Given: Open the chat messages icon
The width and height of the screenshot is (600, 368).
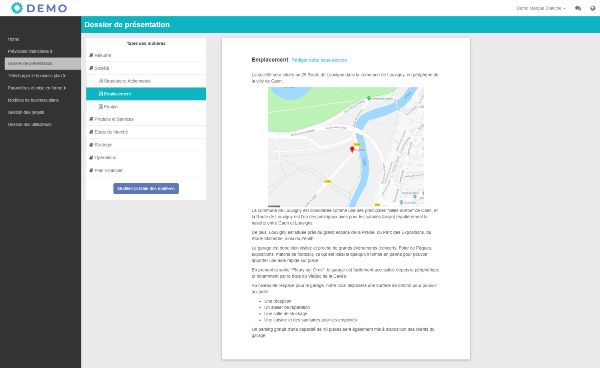Looking at the screenshot, I should coord(578,8).
